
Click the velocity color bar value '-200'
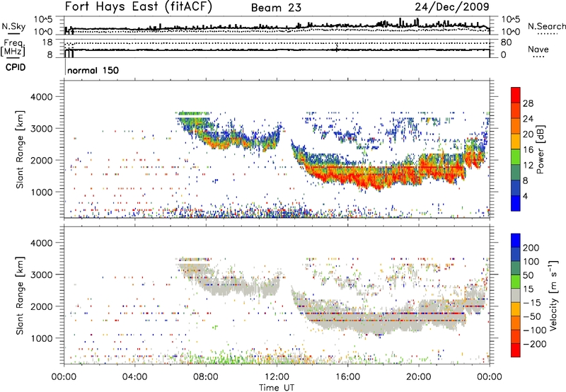535,344
